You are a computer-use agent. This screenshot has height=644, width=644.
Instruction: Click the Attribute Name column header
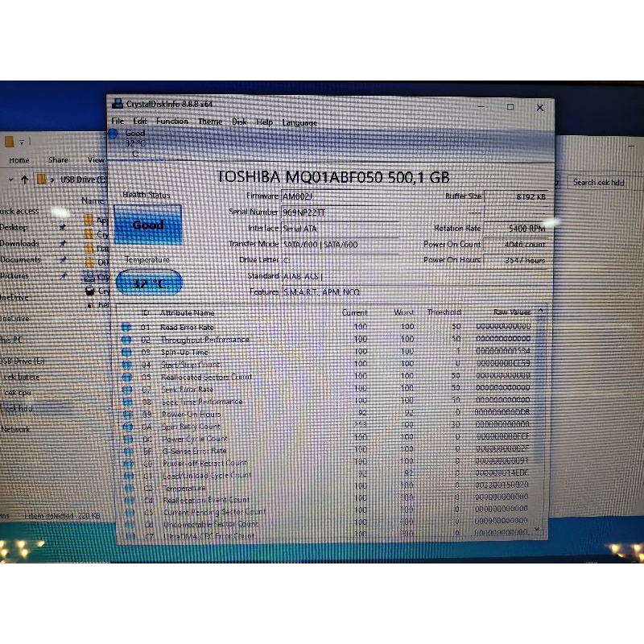click(188, 312)
